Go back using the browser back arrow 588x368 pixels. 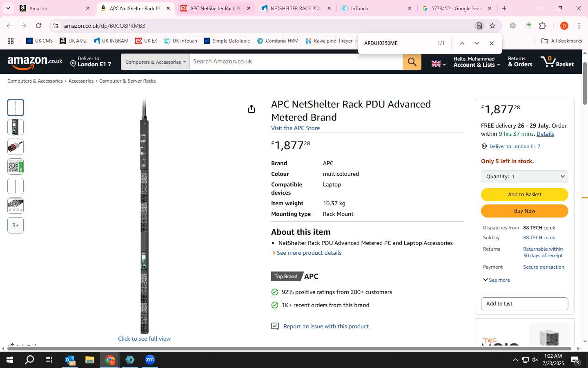point(9,26)
